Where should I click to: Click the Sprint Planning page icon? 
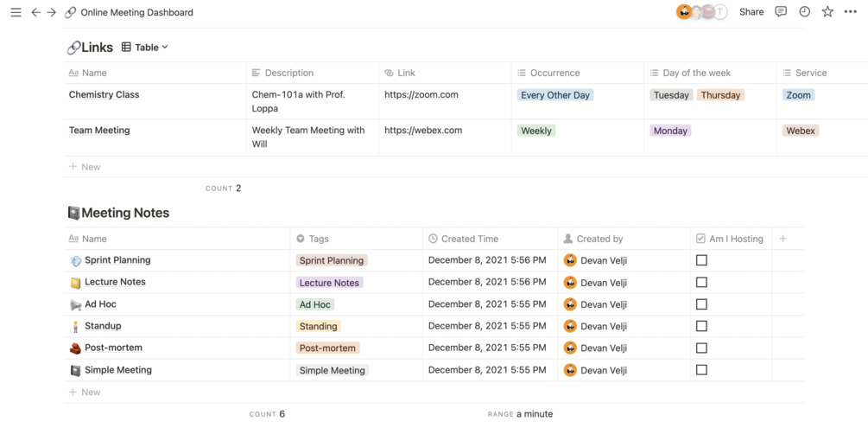(x=75, y=260)
